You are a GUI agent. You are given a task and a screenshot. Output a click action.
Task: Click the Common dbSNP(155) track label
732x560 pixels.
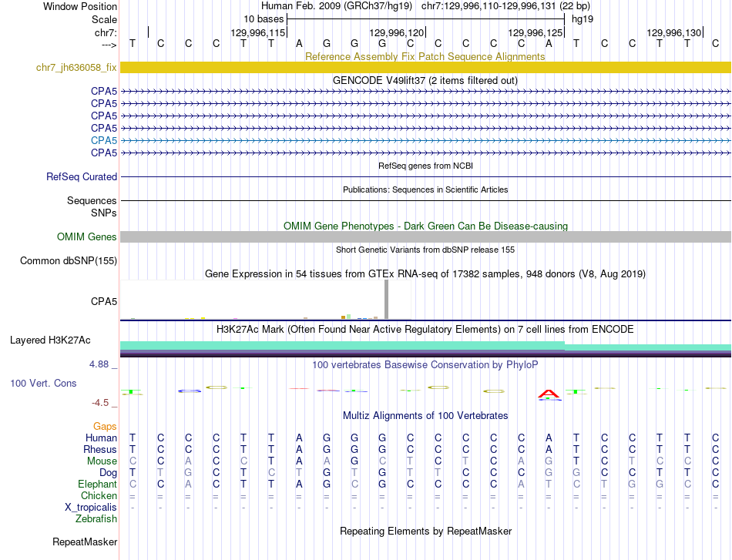point(68,261)
